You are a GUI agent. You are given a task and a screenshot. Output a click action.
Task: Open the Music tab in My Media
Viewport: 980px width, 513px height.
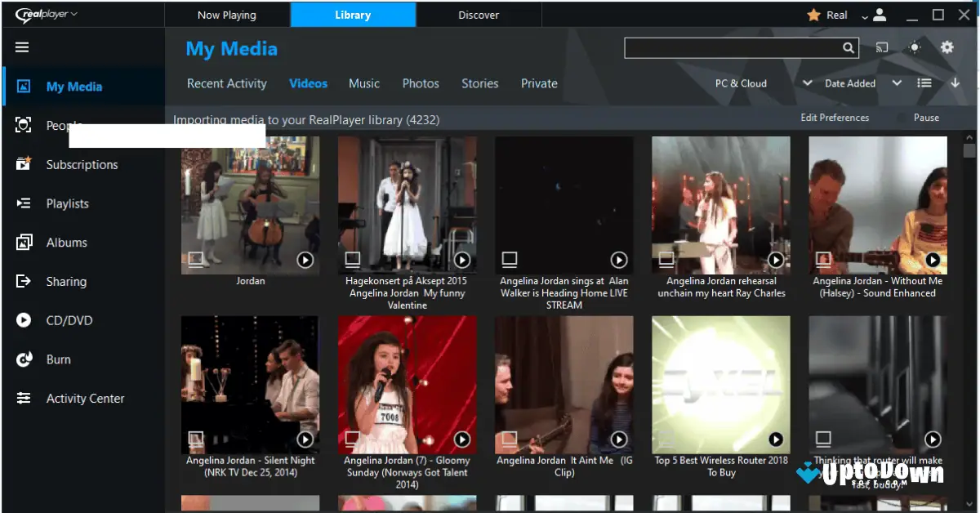[364, 83]
